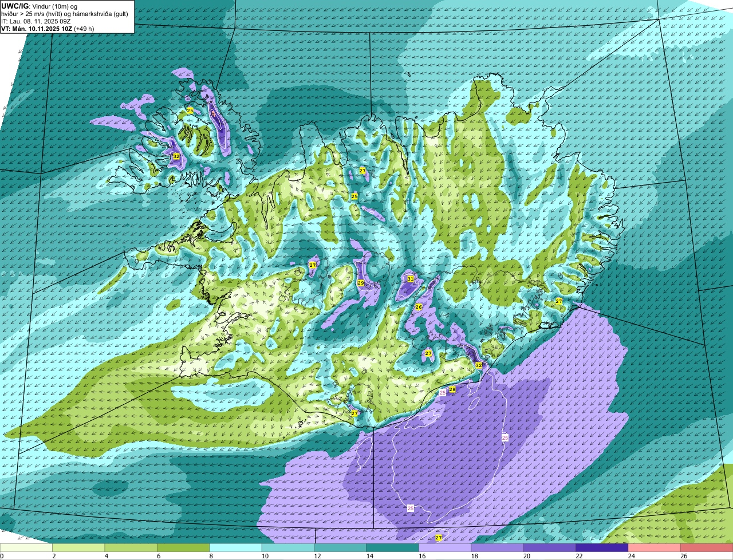Click the 2–4 m/s legend color swatch
Image resolution: width=733 pixels, height=560 pixels.
(78, 548)
